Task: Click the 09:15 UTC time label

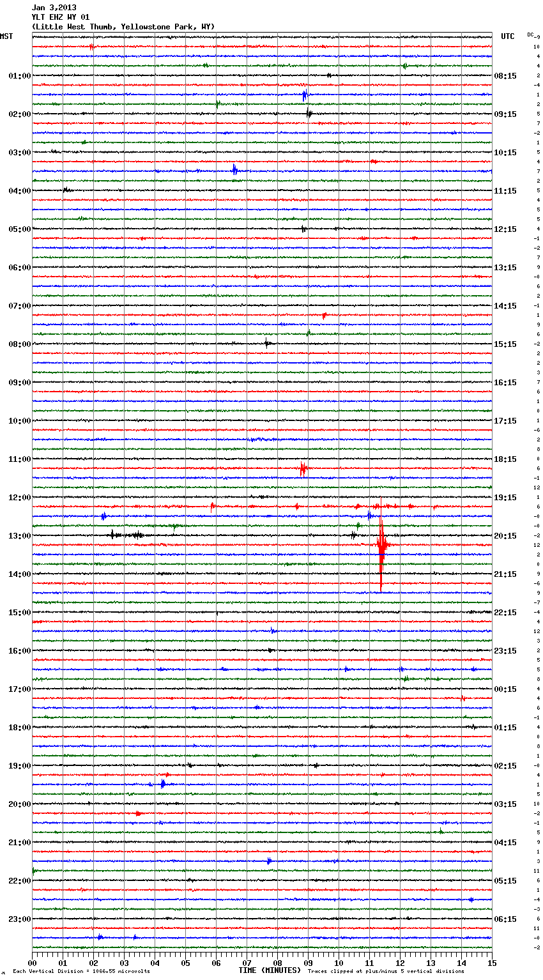Action: 505,114
